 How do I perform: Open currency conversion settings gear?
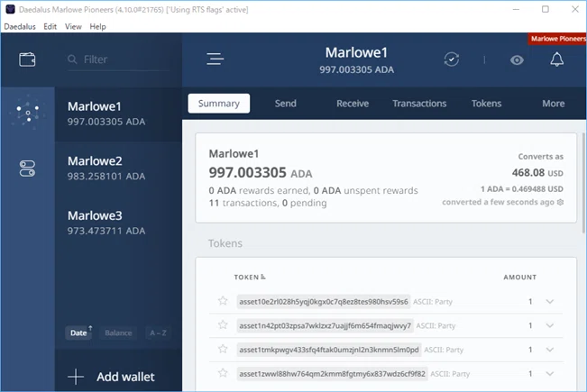[560, 203]
